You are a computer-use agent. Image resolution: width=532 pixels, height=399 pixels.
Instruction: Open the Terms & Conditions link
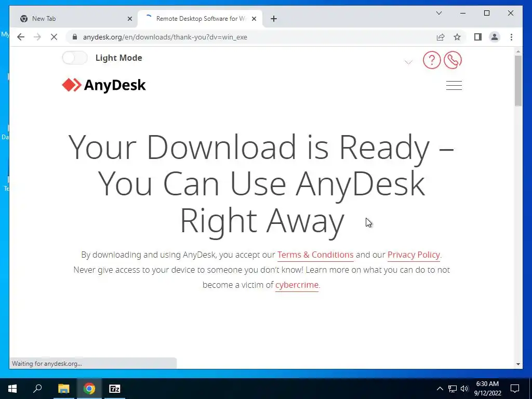(x=315, y=255)
